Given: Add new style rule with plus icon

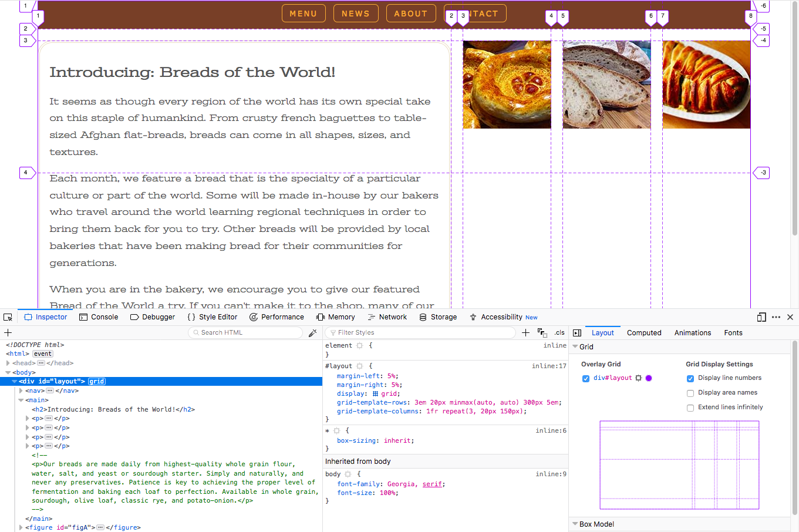Looking at the screenshot, I should [x=525, y=332].
